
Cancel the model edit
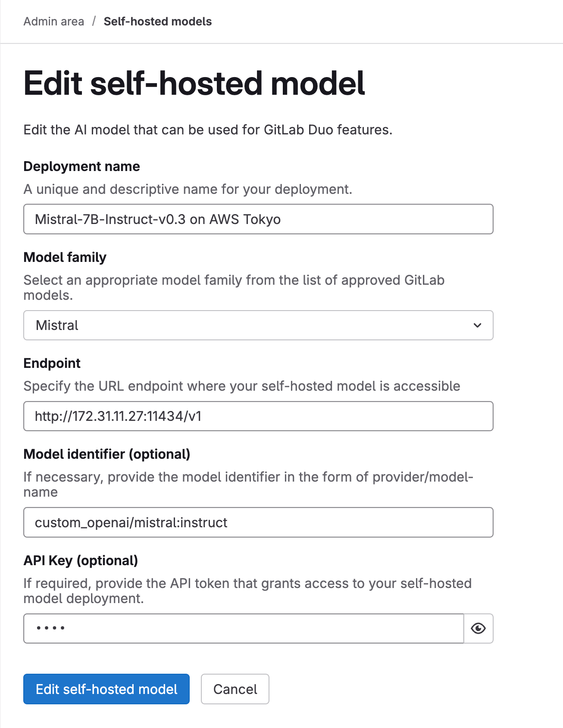coord(235,689)
